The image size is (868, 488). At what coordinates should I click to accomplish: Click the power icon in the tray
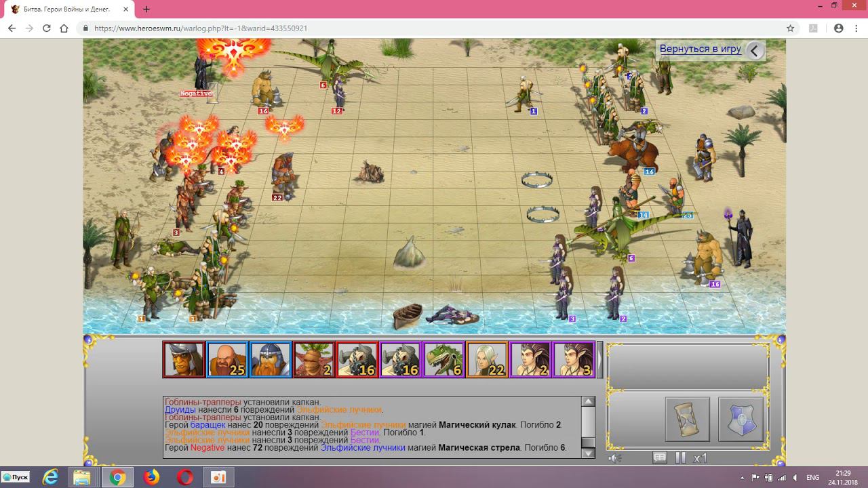[768, 478]
